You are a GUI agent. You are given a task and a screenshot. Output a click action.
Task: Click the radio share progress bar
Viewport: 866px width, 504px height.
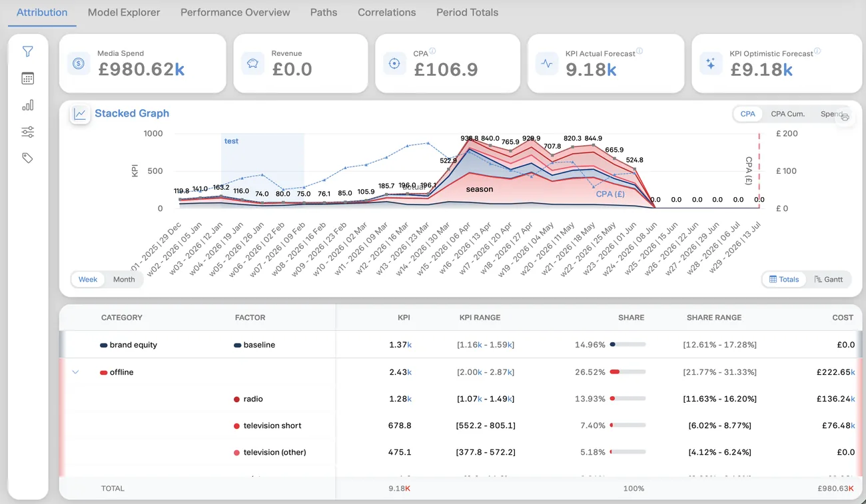click(x=628, y=399)
